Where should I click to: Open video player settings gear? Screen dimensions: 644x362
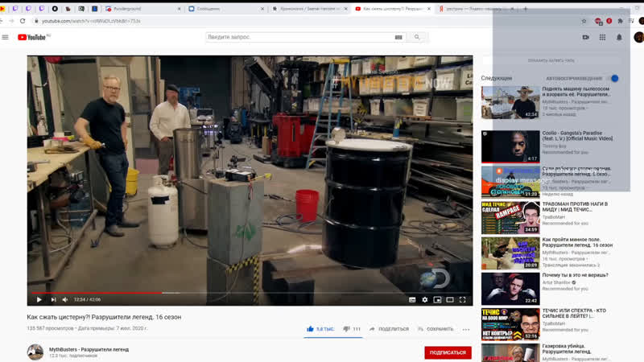tap(425, 299)
